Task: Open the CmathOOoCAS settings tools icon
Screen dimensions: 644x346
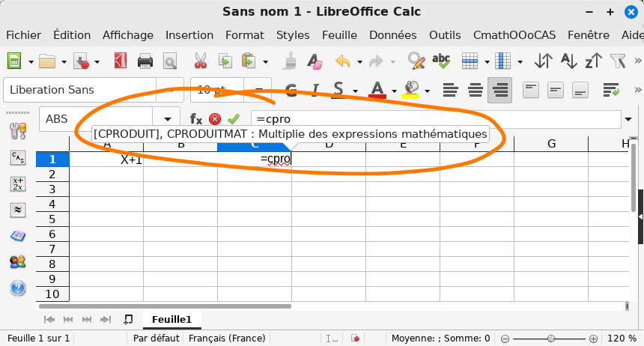Action: point(17,131)
